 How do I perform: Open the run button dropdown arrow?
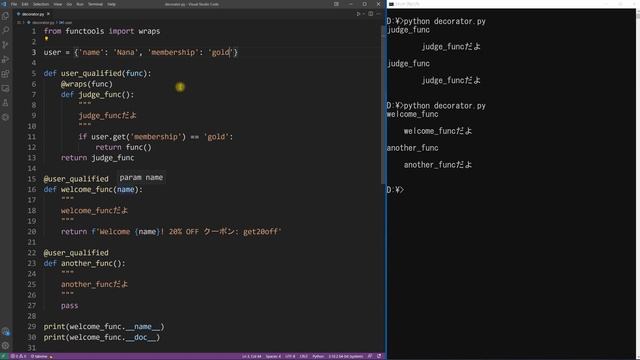pos(363,14)
